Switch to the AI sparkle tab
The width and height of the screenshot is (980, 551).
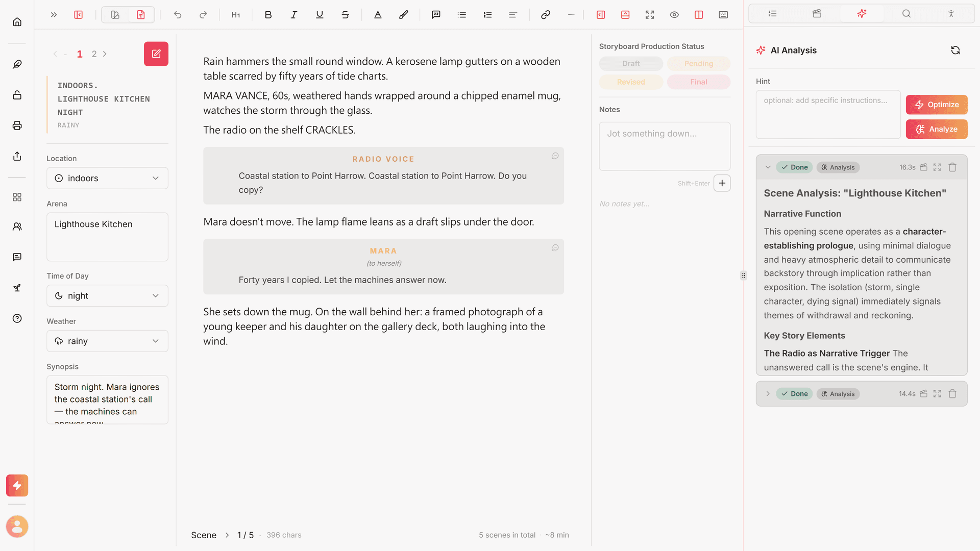point(862,14)
